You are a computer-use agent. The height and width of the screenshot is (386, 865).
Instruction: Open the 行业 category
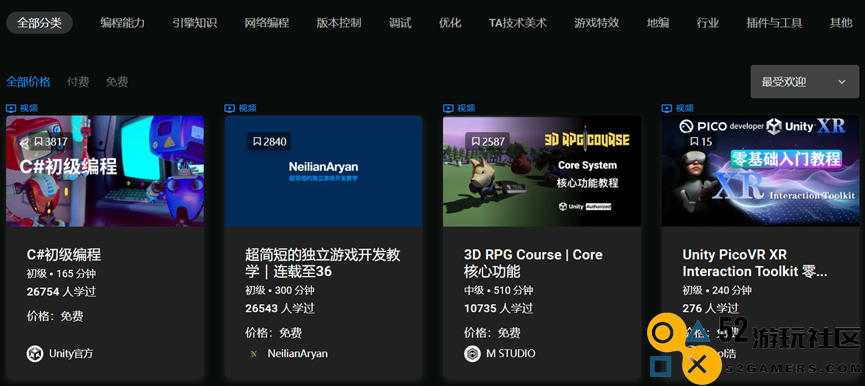708,23
